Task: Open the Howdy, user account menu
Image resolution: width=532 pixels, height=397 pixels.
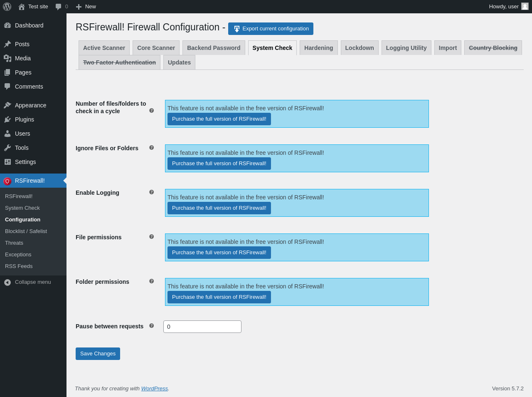Action: point(508,7)
